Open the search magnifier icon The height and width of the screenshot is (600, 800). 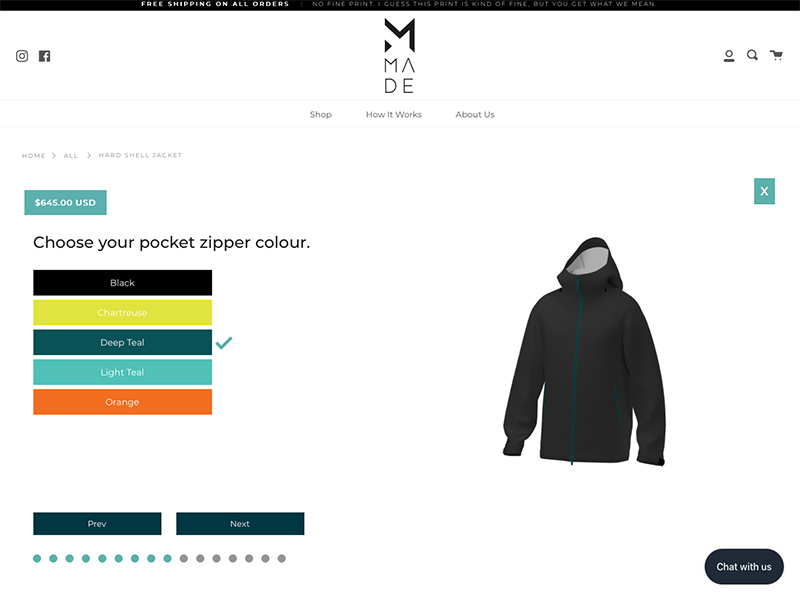pyautogui.click(x=752, y=55)
